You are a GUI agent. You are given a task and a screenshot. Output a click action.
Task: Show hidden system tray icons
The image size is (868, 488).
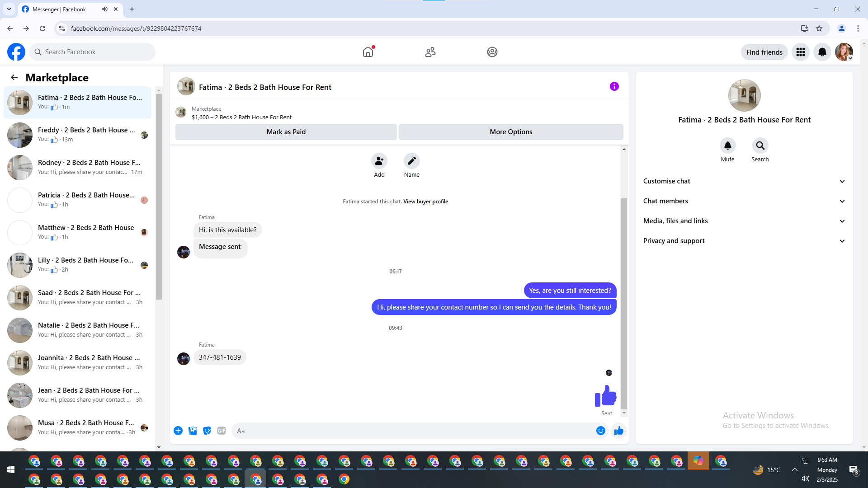coord(794,469)
